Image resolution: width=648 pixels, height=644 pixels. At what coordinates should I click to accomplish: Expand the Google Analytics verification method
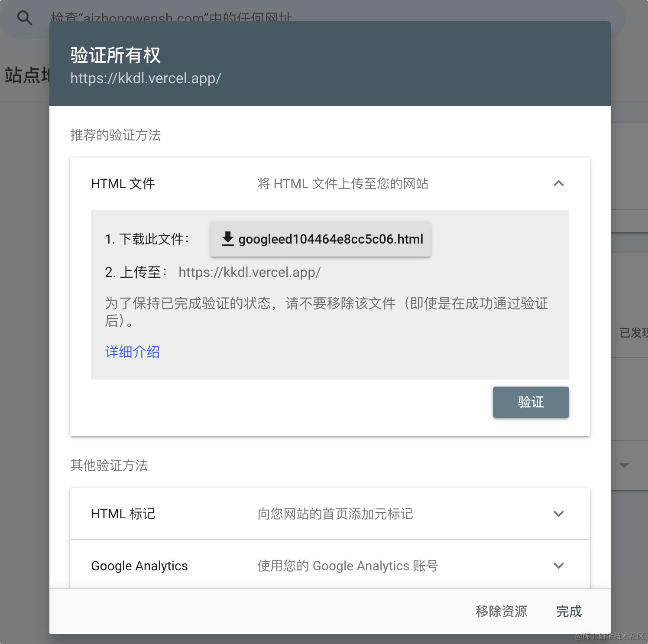coord(559,566)
